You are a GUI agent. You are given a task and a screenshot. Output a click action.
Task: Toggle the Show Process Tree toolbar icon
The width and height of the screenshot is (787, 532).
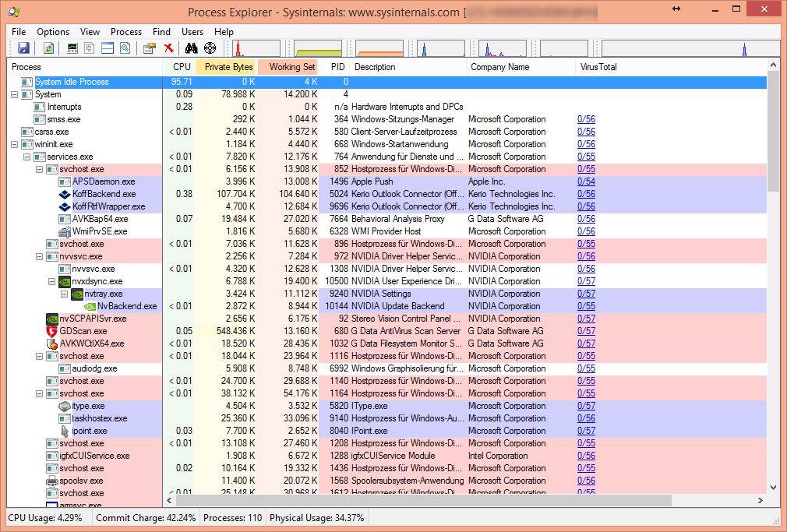90,48
